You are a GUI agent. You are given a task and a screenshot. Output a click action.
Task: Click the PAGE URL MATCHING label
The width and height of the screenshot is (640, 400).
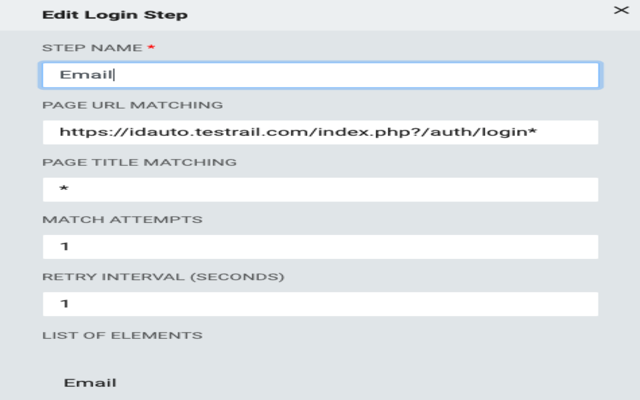coord(132,105)
